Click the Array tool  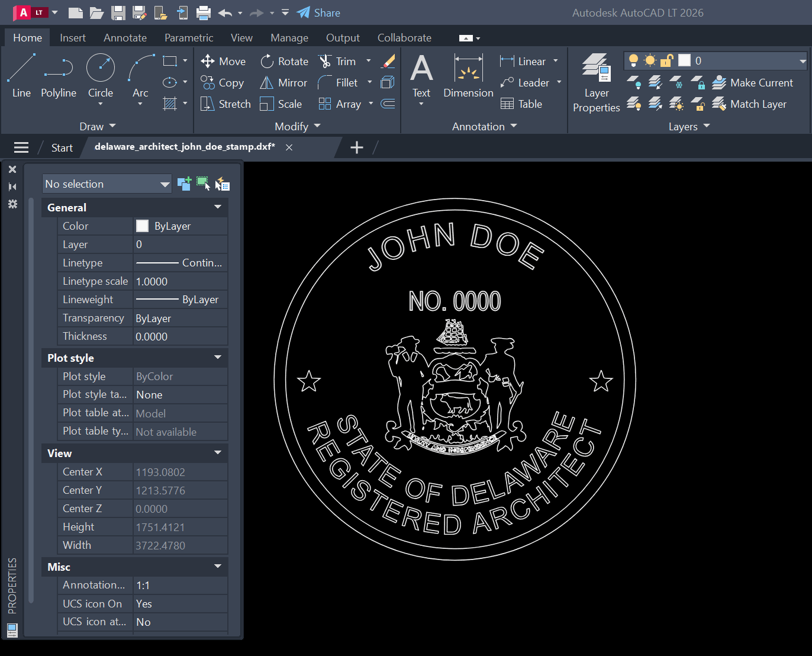pyautogui.click(x=340, y=104)
